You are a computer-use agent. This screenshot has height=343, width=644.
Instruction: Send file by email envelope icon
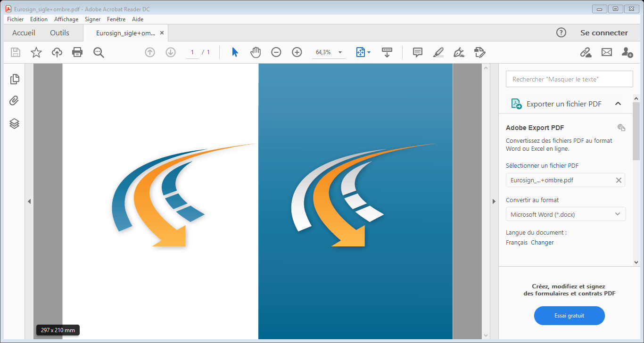(x=607, y=52)
